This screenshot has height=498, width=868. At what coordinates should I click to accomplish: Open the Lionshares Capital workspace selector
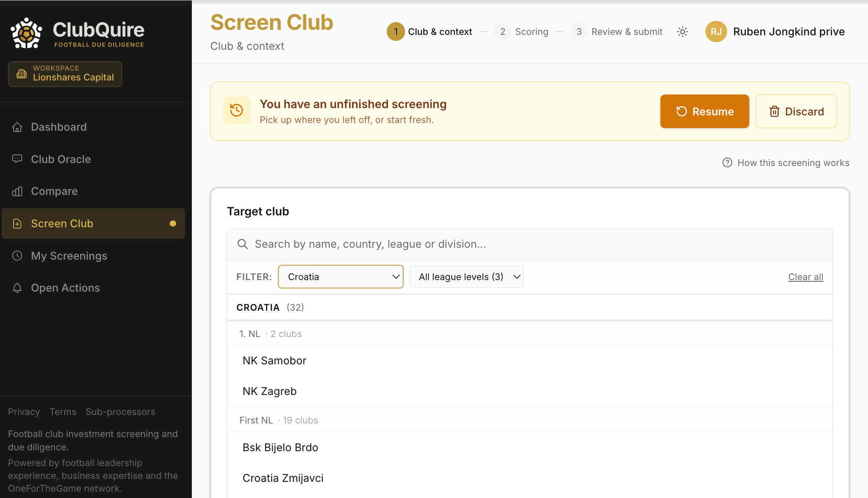[65, 74]
